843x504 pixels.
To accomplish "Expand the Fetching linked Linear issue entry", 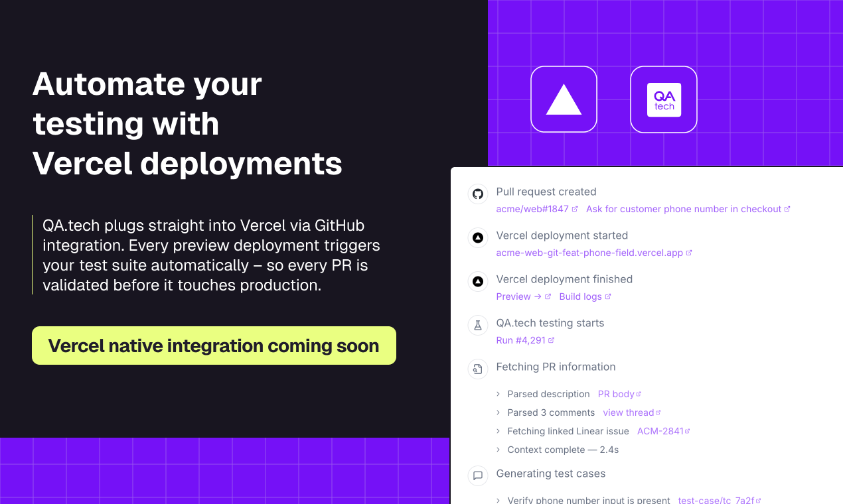I will [498, 430].
